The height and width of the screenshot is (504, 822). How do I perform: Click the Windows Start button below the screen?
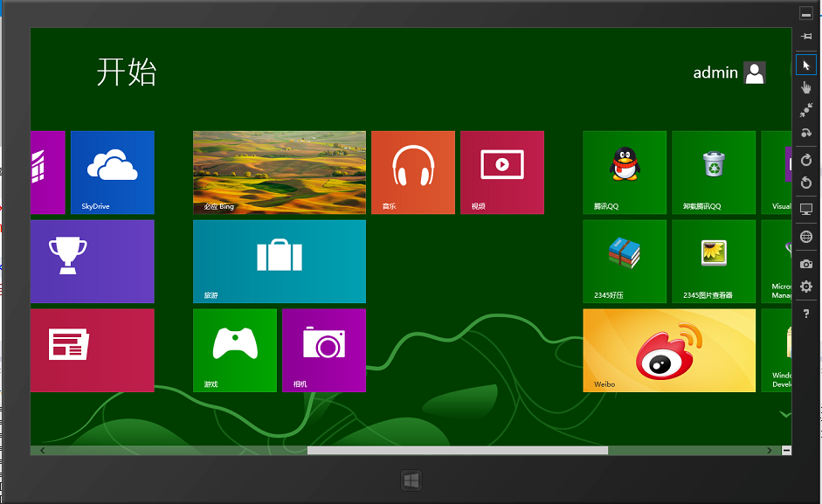click(x=411, y=480)
